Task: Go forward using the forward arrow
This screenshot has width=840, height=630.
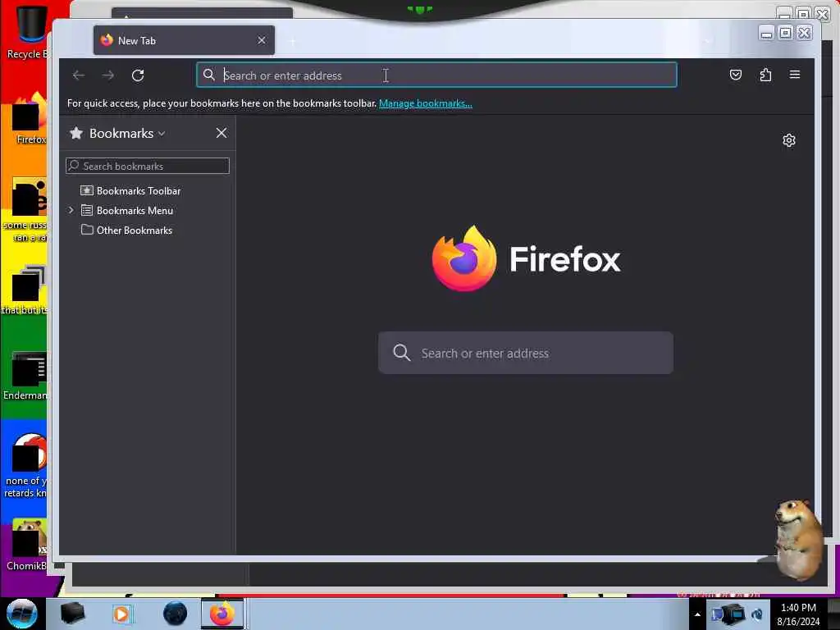Action: pyautogui.click(x=108, y=75)
